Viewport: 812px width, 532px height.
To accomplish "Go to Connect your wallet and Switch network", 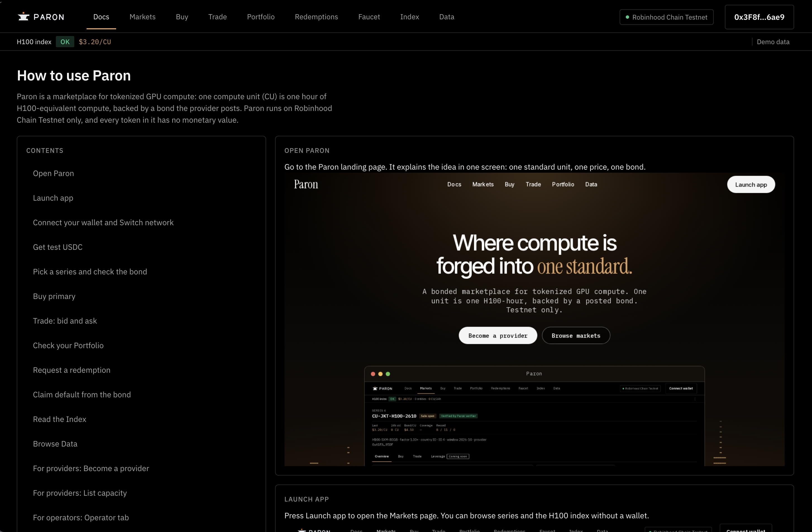I will click(x=103, y=223).
